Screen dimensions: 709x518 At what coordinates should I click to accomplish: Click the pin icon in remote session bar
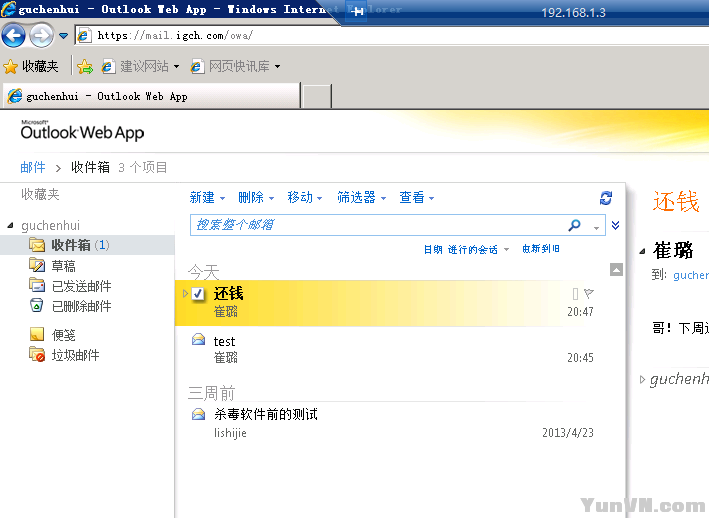click(357, 11)
